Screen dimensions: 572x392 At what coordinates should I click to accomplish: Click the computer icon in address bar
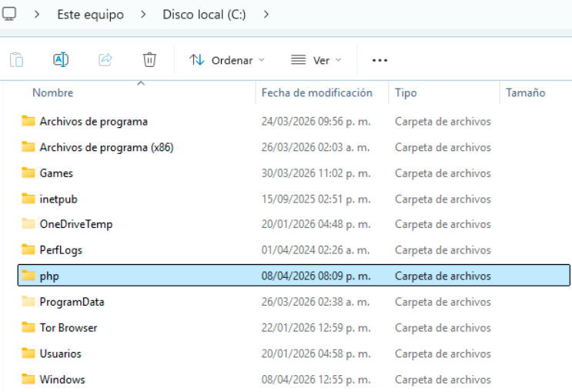[x=10, y=14]
